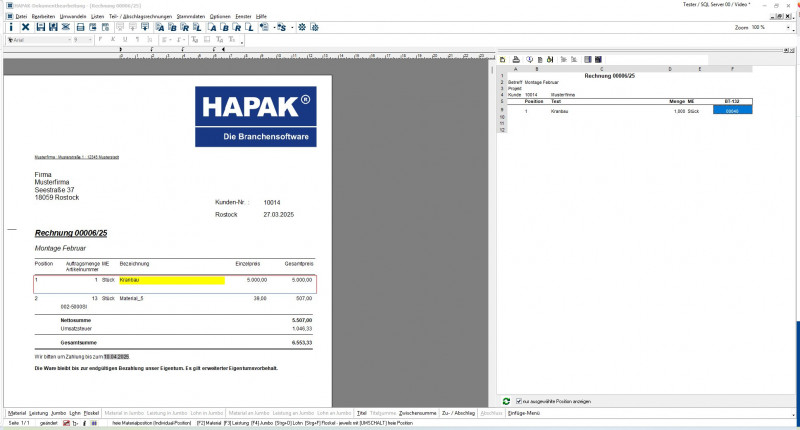This screenshot has width=800, height=430.
Task: Click the dark grid view icon in right panel
Action: click(598, 60)
